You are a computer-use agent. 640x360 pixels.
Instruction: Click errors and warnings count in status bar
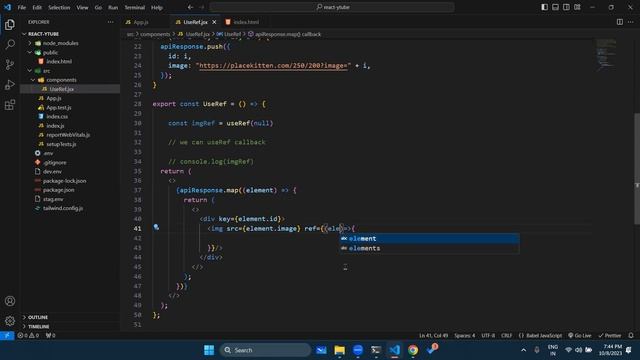28,336
